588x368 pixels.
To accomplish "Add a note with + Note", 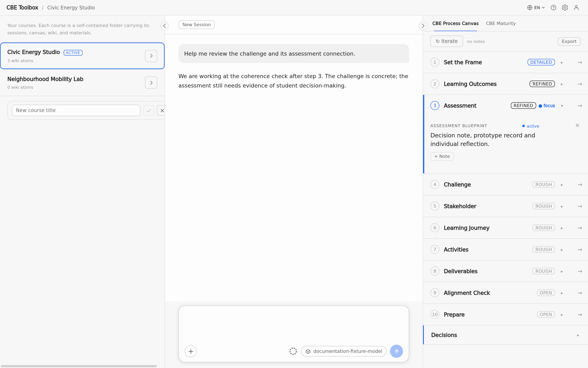I will click(442, 156).
